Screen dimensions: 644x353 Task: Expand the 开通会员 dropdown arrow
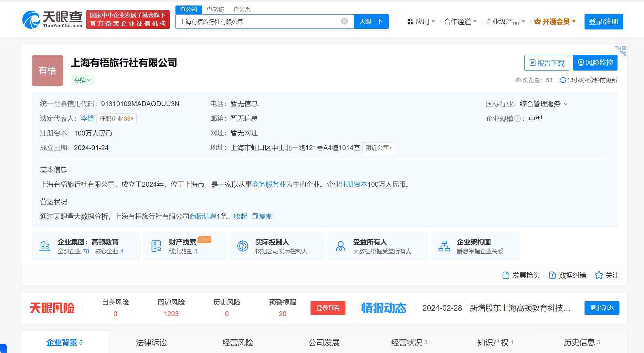coord(574,22)
